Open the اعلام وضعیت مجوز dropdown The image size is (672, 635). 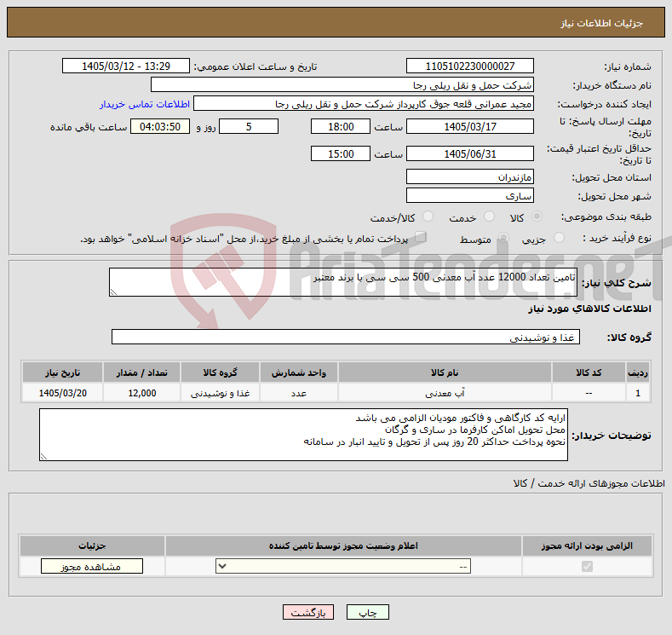tap(343, 566)
